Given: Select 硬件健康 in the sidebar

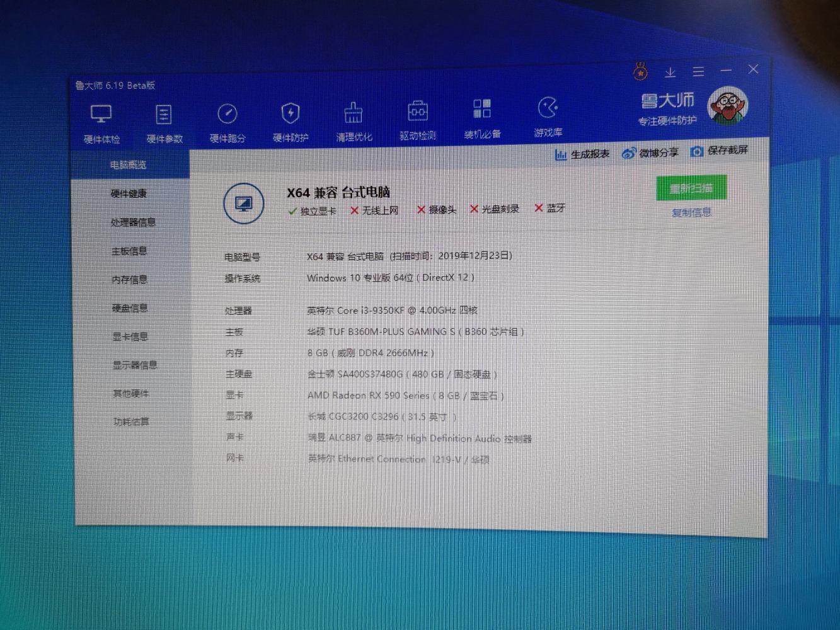Looking at the screenshot, I should point(129,193).
